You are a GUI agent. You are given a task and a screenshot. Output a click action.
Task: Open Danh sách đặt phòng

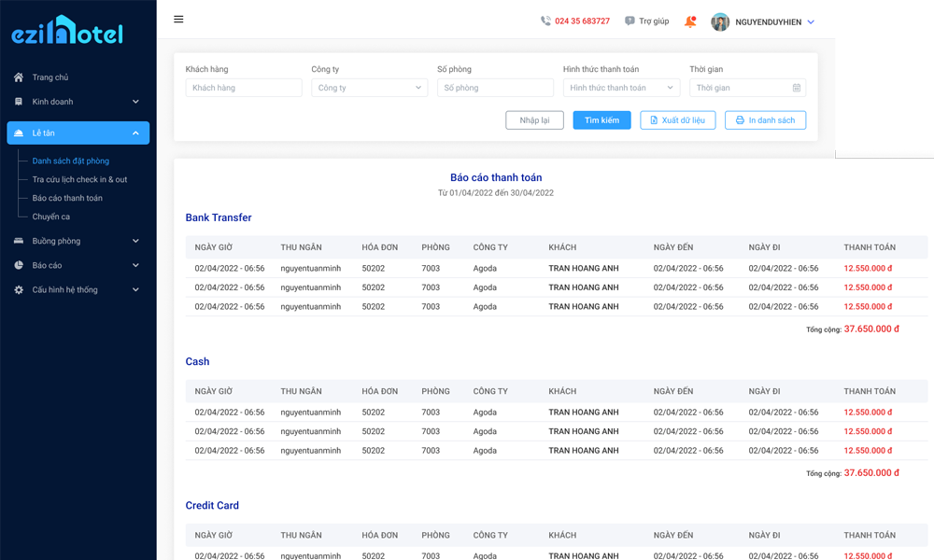[71, 161]
